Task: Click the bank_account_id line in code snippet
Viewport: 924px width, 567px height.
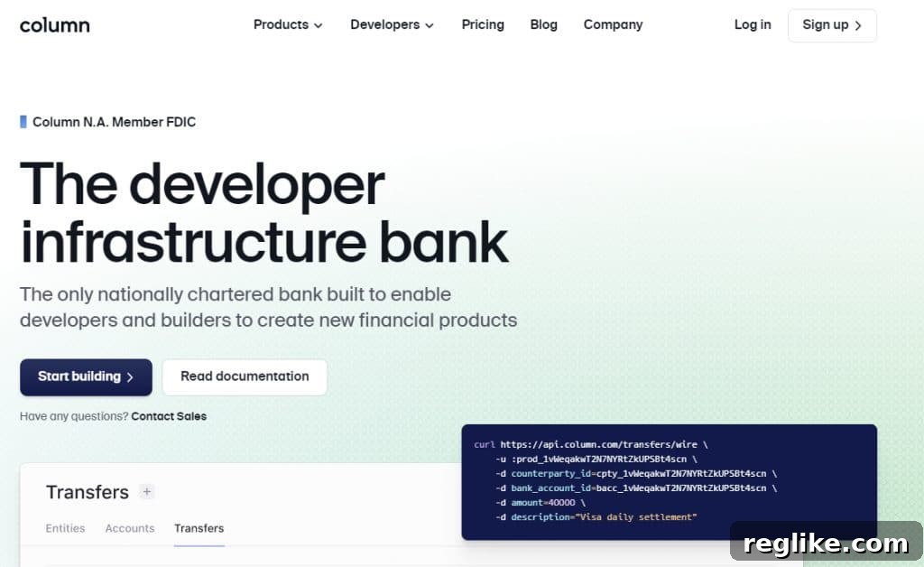Action: coord(636,488)
